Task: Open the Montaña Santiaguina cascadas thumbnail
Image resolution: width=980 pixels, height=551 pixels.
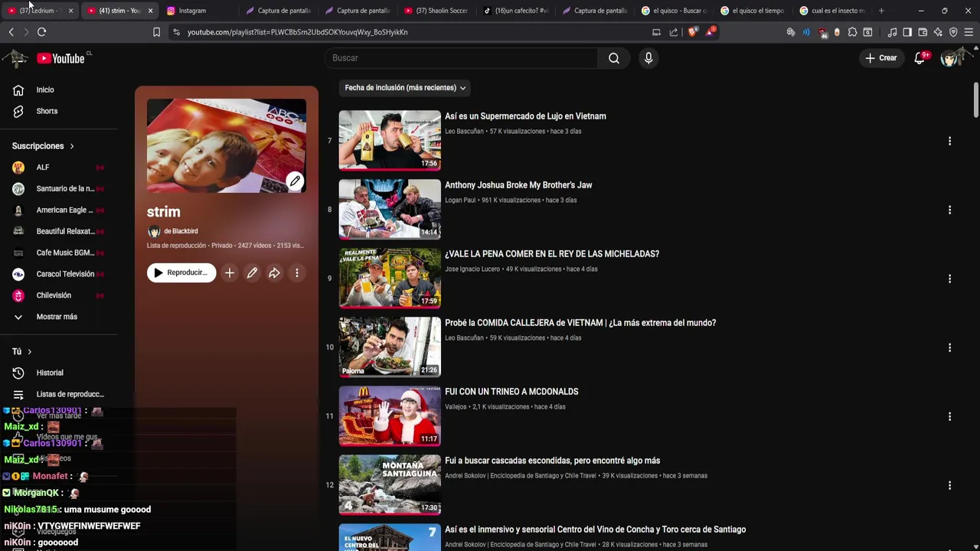Action: coord(390,484)
